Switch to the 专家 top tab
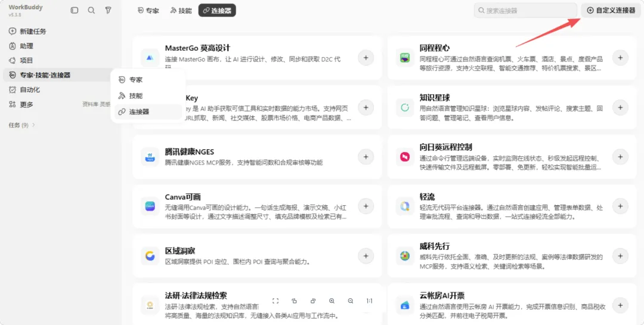 point(148,11)
